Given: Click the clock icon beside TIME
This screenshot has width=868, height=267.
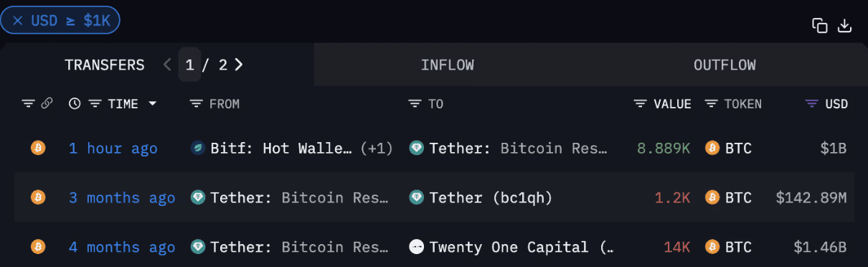Looking at the screenshot, I should coord(75,103).
